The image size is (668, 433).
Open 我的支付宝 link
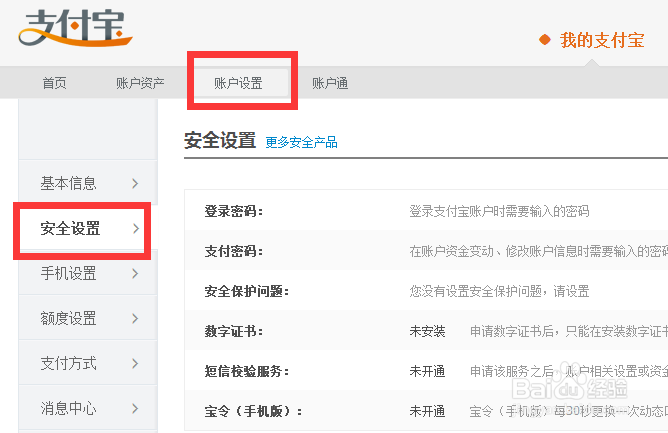coord(602,40)
